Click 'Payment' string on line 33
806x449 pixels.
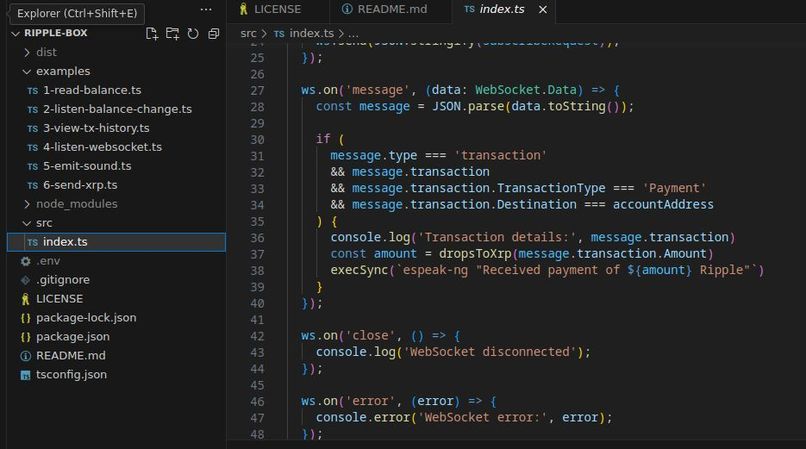[674, 188]
